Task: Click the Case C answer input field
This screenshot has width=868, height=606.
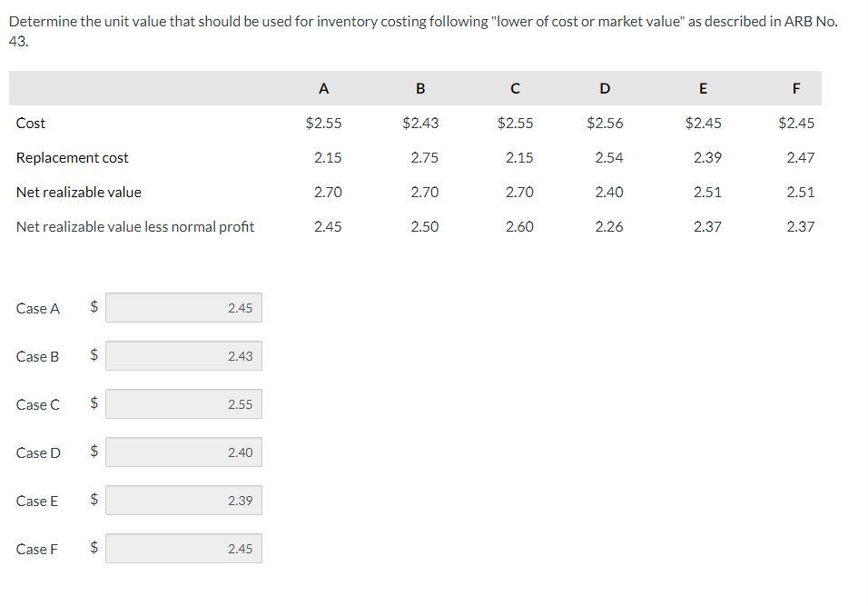Action: (183, 403)
